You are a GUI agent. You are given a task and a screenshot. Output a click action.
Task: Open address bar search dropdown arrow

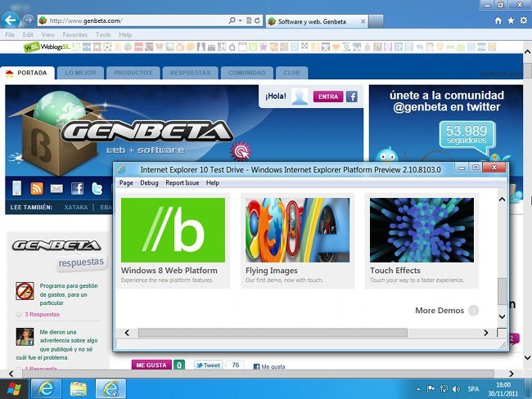click(240, 20)
